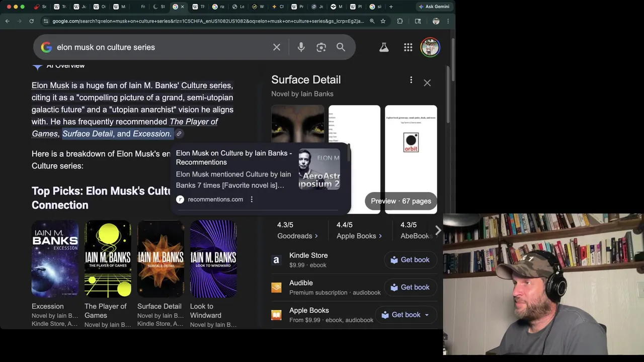Click 'Novel by Iain Banks' subtitle
This screenshot has width=644, height=362.
(302, 94)
